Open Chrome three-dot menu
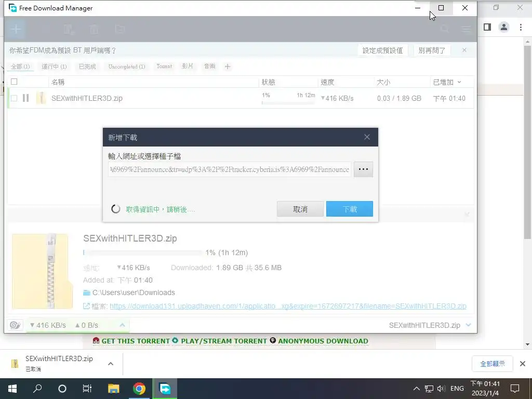Viewport: 532px width, 399px height. [521, 27]
